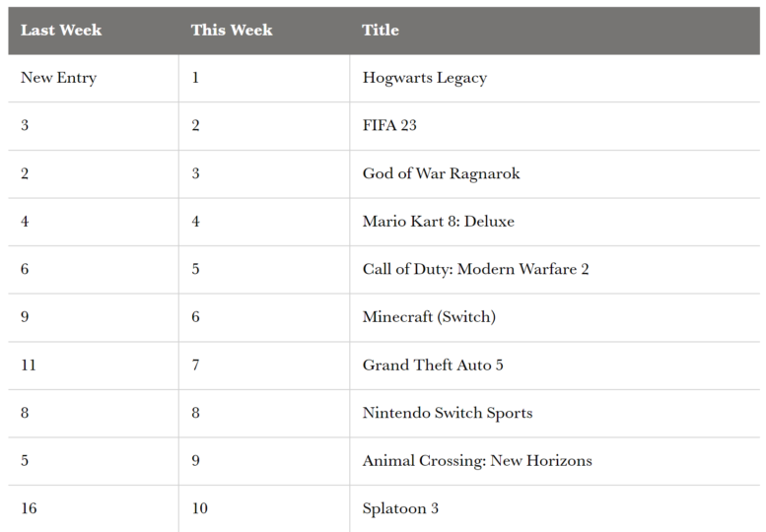This screenshot has width=766, height=532.
Task: Click the This Week column header
Action: pos(232,31)
